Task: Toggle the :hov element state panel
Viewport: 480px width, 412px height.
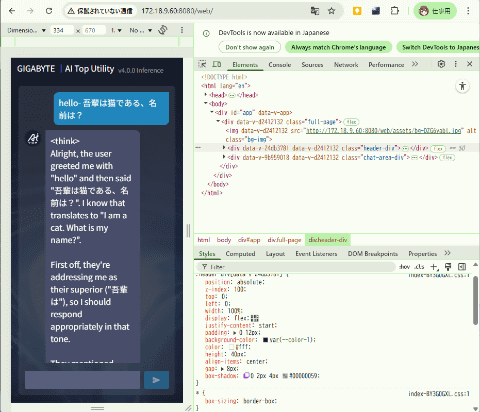Action: coord(404,267)
